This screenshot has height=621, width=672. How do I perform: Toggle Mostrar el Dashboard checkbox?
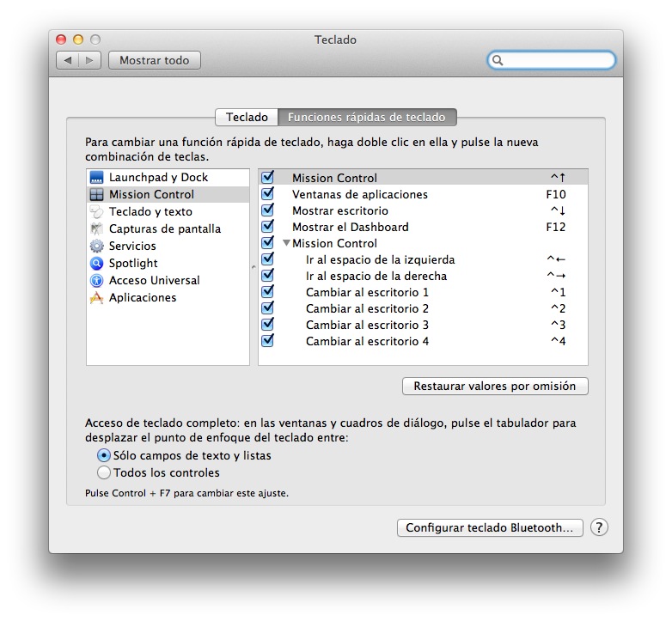point(267,227)
